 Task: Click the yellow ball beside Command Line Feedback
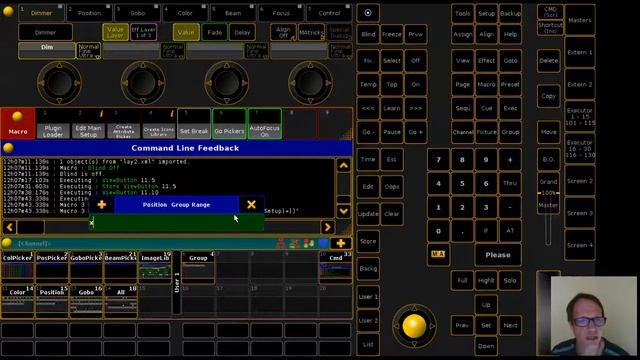[8, 148]
